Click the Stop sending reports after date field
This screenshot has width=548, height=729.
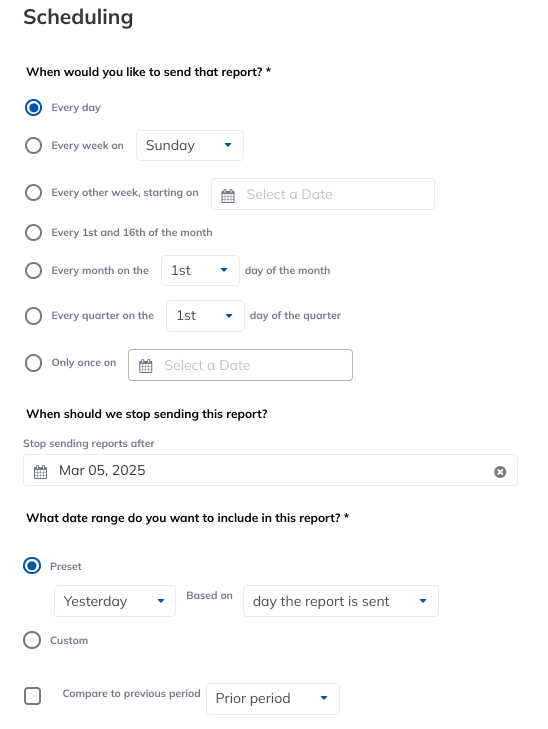coord(271,470)
